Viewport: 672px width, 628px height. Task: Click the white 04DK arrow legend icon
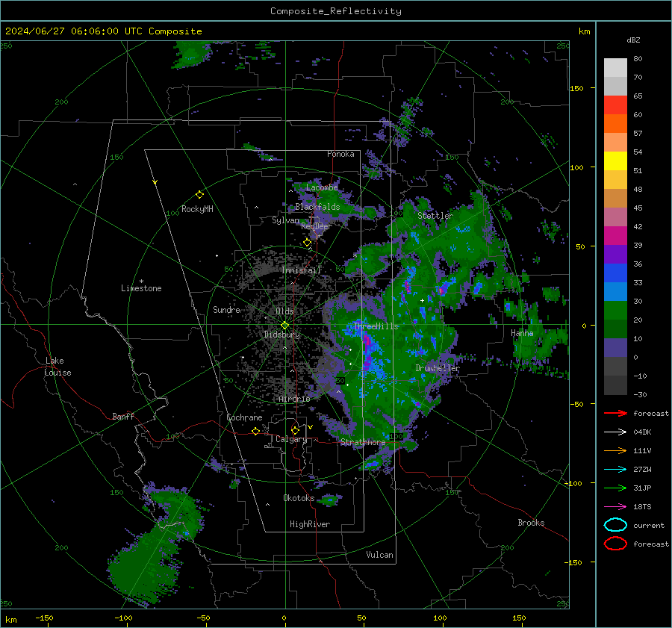[x=615, y=432]
